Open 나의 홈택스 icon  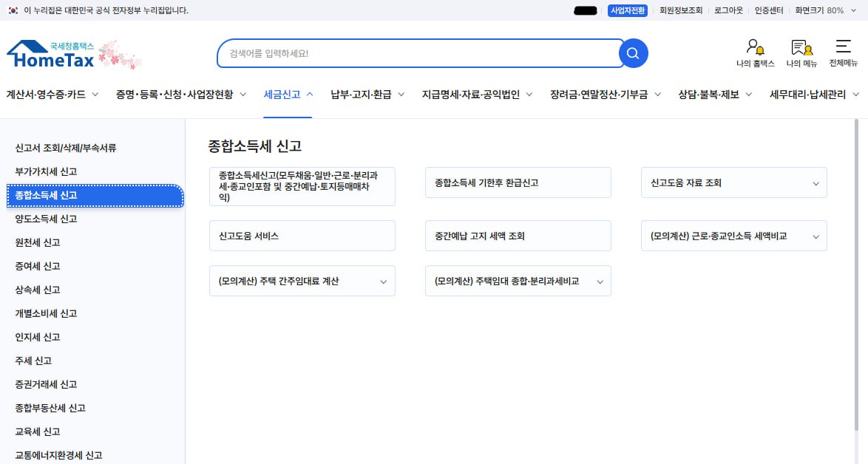tap(755, 53)
